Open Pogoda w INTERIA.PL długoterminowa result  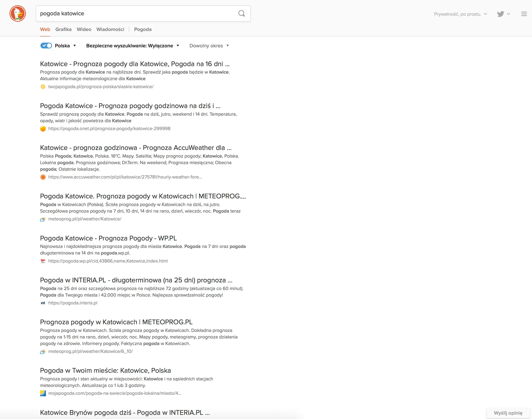coord(136,280)
